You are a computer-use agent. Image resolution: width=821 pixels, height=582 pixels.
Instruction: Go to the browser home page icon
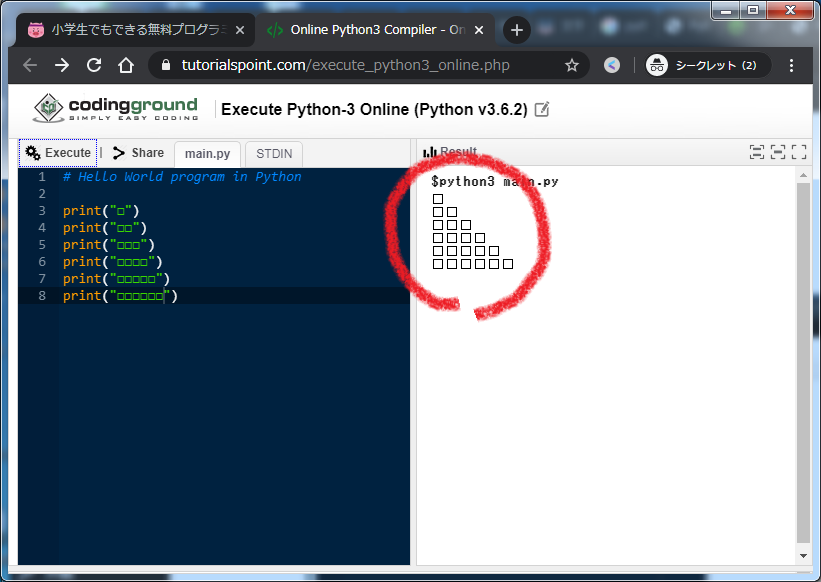(x=126, y=65)
